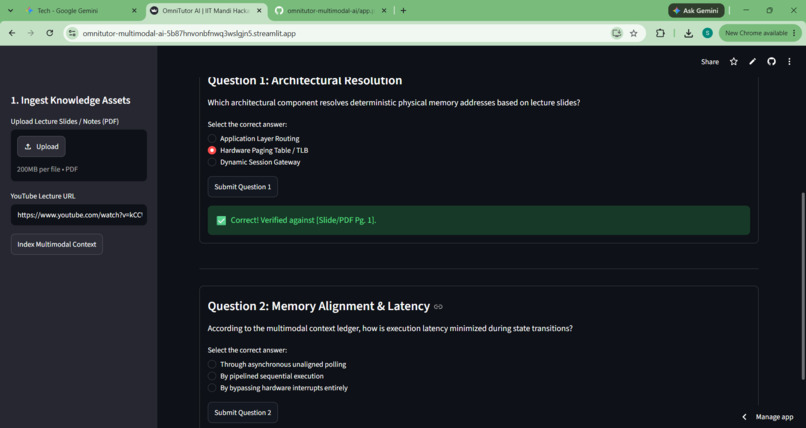
Task: Open the Chrome extensions puzzle icon
Action: tap(660, 33)
